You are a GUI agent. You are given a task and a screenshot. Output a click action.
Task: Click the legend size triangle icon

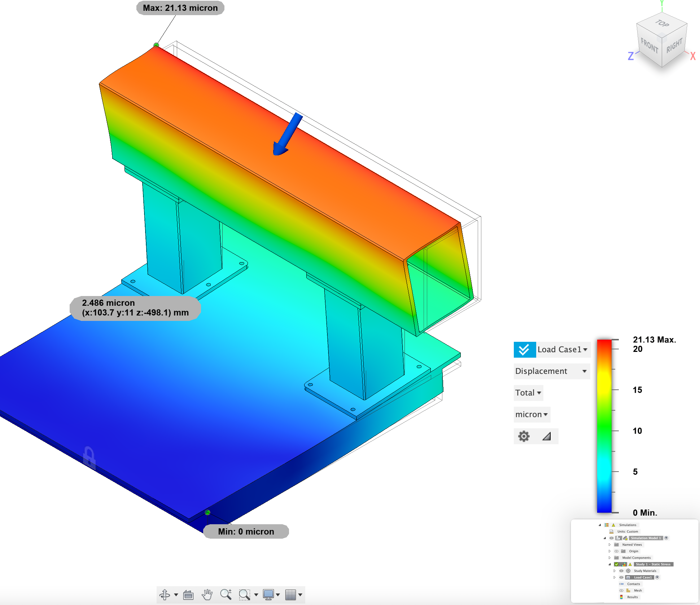click(x=547, y=436)
